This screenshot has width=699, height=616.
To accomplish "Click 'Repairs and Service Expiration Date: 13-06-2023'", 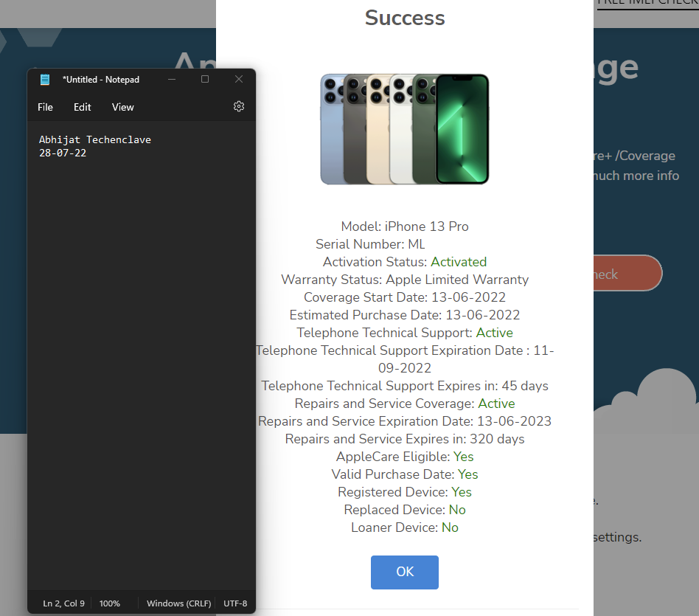I will [x=405, y=421].
